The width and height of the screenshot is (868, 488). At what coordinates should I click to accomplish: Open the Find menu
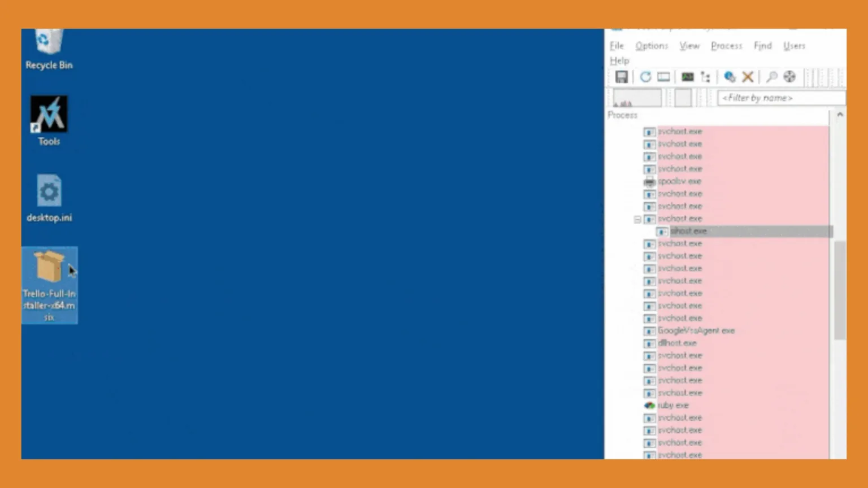click(762, 46)
